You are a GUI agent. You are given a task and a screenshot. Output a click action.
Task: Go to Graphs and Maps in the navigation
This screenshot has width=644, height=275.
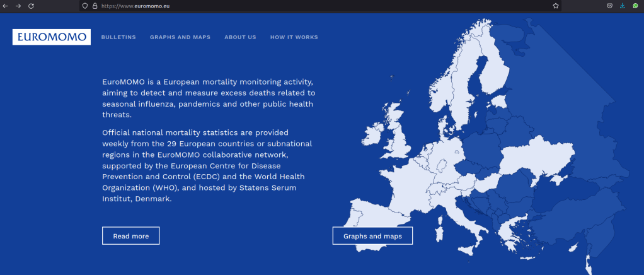point(180,37)
